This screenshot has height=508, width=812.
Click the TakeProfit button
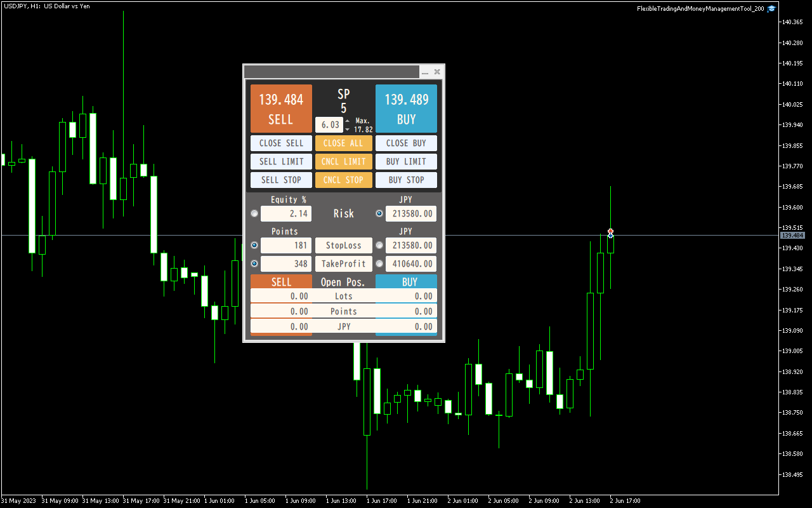tap(343, 264)
